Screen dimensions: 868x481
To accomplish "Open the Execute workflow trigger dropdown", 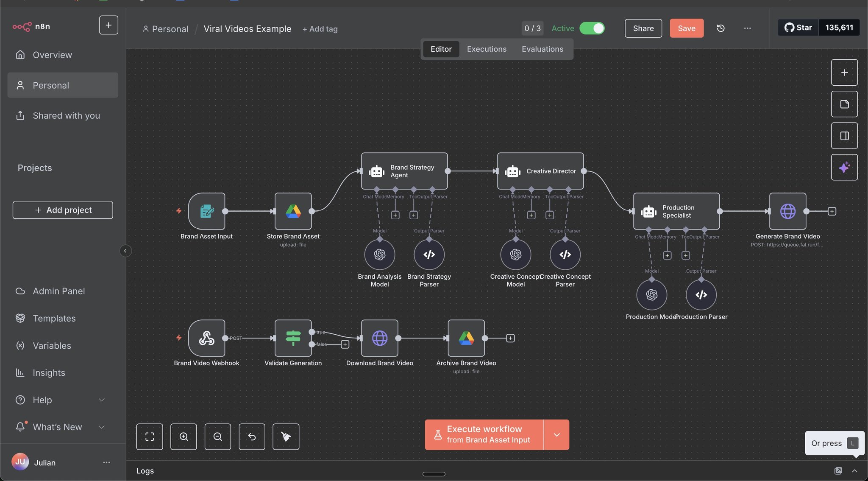I will pyautogui.click(x=556, y=435).
